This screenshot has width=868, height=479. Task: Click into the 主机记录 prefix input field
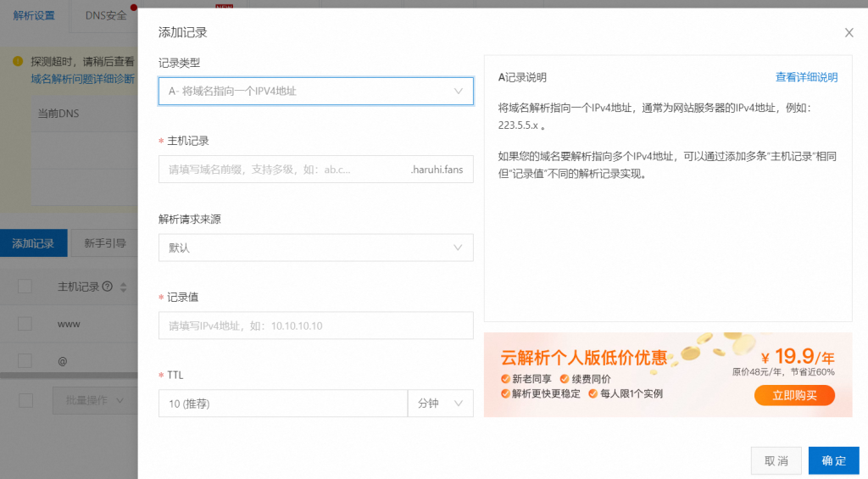tap(280, 170)
